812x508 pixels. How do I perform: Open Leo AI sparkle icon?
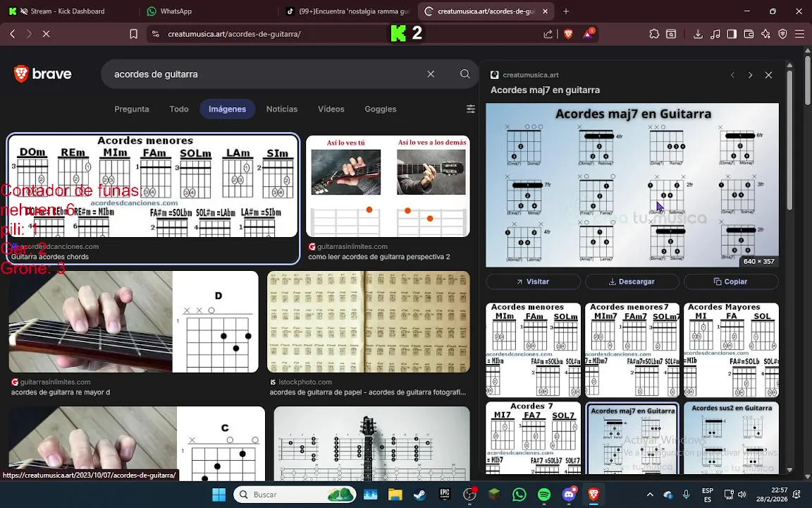point(766,34)
